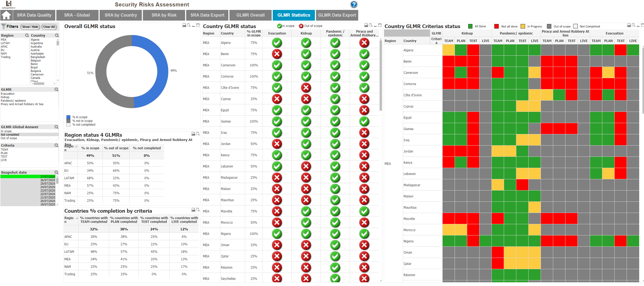This screenshot has width=644, height=286.
Task: Open search in Snapshot date listbox
Action: click(x=56, y=172)
